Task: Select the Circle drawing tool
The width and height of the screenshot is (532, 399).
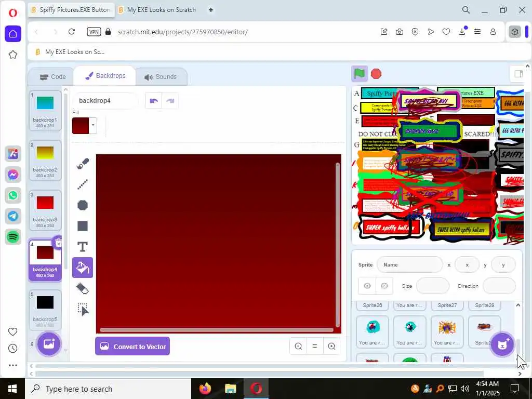Action: click(x=83, y=205)
